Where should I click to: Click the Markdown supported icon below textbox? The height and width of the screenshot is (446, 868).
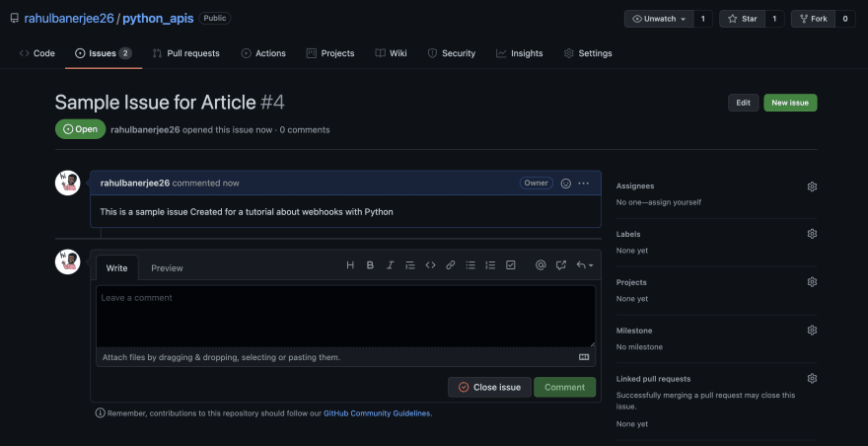584,357
